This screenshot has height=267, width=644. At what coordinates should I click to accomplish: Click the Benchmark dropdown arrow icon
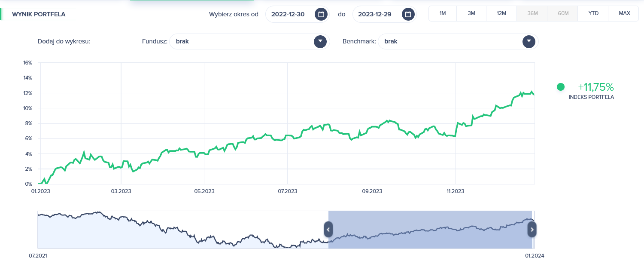(x=529, y=42)
